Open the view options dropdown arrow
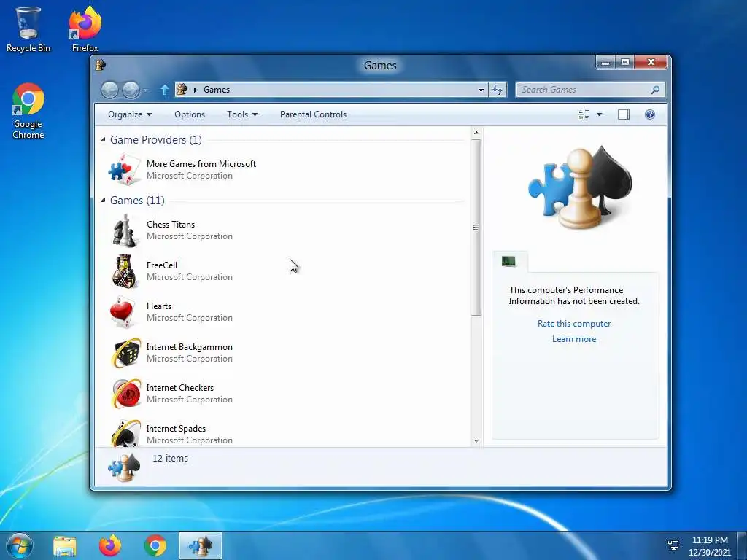This screenshot has height=560, width=747. (x=600, y=114)
